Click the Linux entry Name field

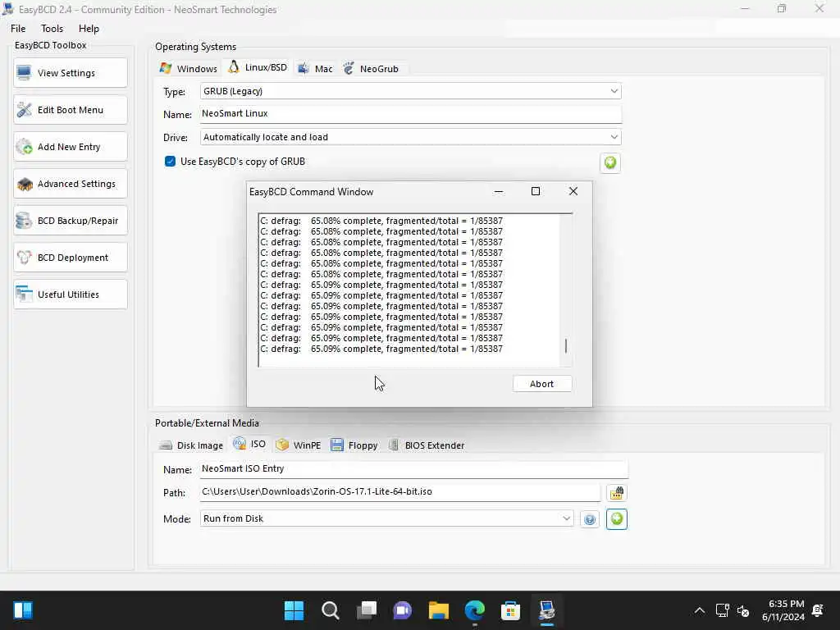[410, 114]
